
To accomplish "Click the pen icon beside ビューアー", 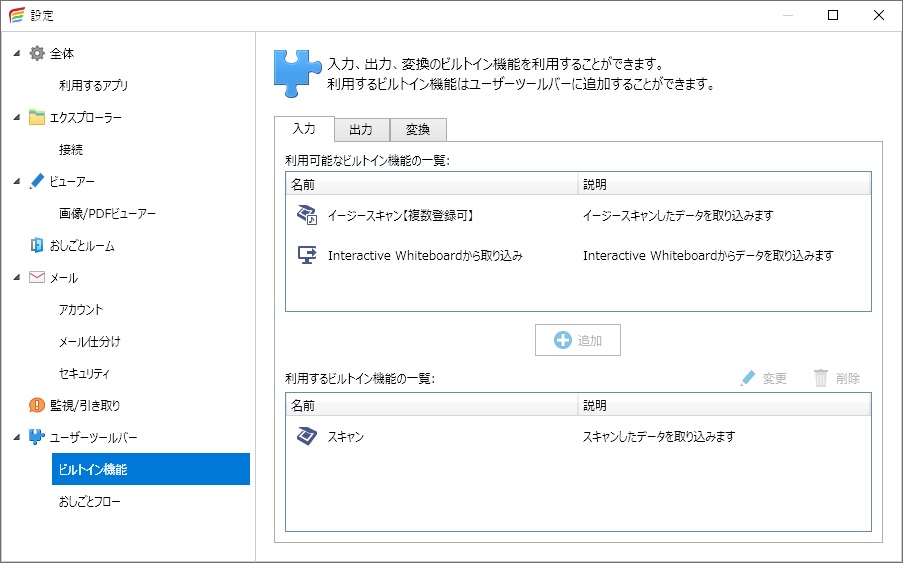I will click(37, 181).
